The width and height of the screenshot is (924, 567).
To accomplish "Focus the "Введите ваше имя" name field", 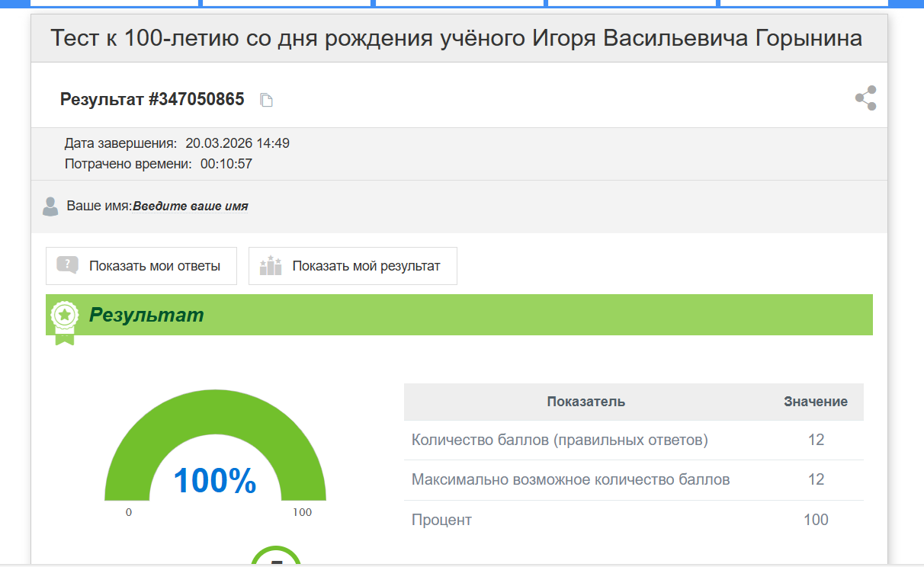I will pyautogui.click(x=191, y=206).
